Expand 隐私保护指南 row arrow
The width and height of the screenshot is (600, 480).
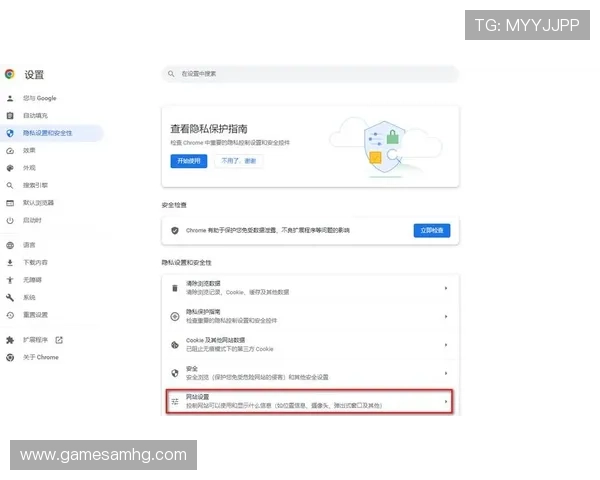446,317
